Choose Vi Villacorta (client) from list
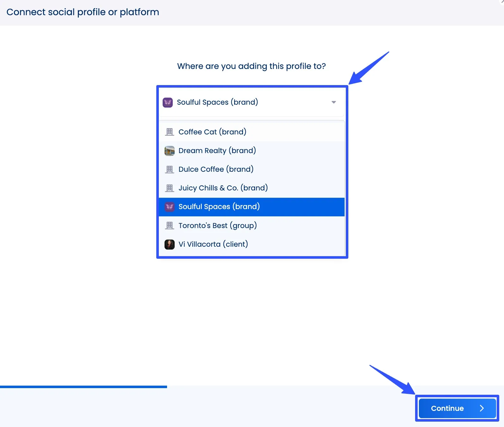Image resolution: width=504 pixels, height=427 pixels. pos(213,244)
